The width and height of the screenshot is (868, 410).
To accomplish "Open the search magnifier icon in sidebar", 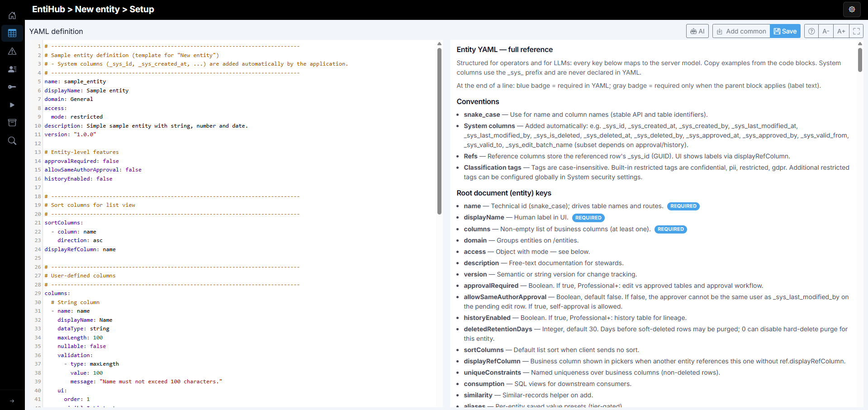I will 12,141.
